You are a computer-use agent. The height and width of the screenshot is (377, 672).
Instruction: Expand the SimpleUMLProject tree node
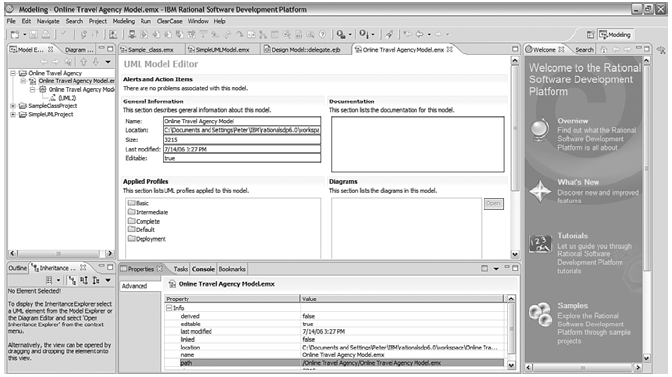point(13,114)
